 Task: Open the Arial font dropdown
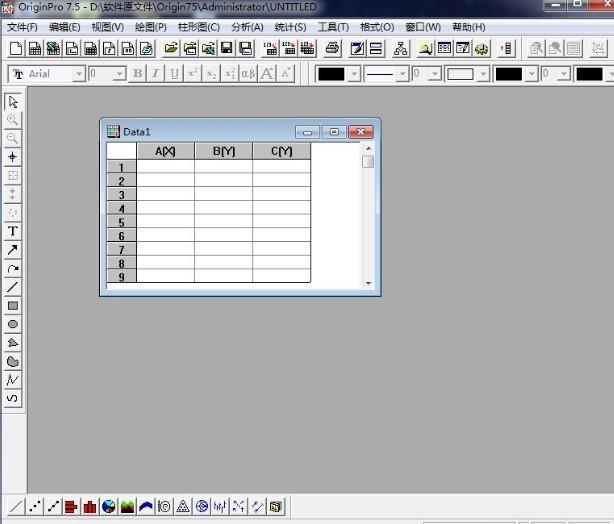pyautogui.click(x=79, y=74)
